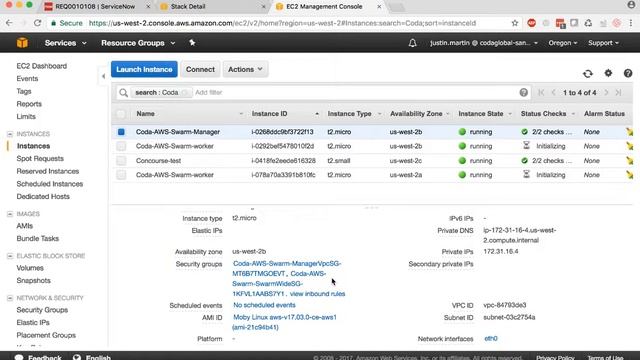Click the filter help icon in search bar
The height and width of the screenshot is (360, 640).
(x=524, y=93)
